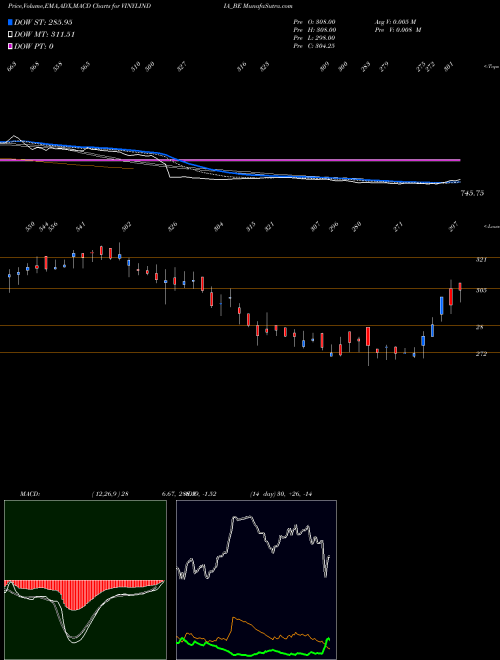Select the 'DOW PT: 0' legend label
Viewport: 500px width, 660px height.
(34, 46)
